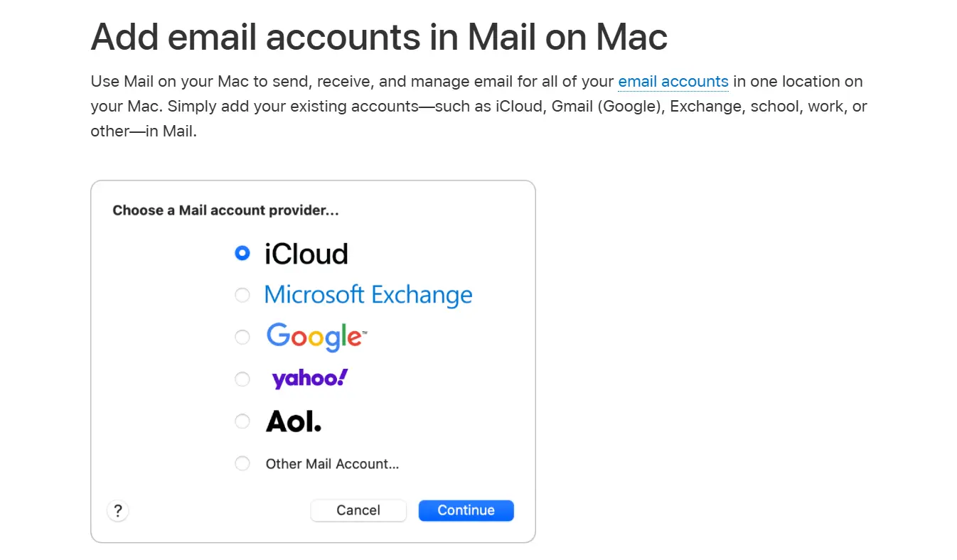
Task: Click the dialog title Choose a Mail account provider
Action: pos(225,210)
